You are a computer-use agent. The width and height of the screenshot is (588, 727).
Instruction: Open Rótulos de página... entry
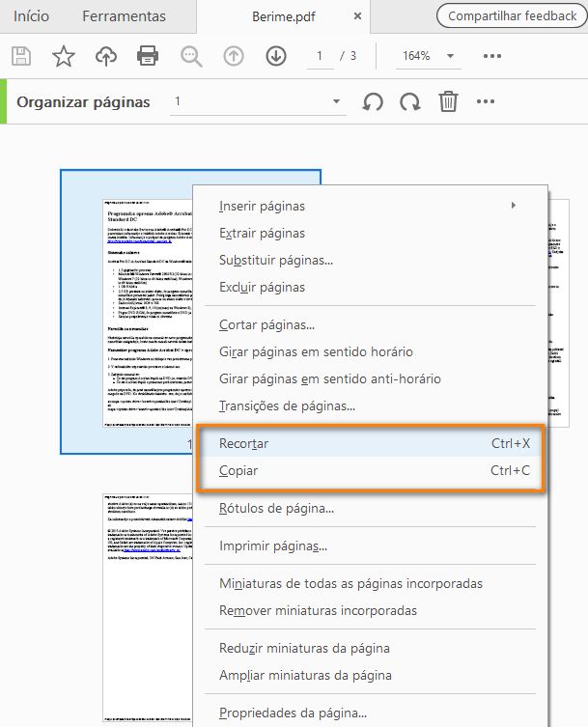(370, 508)
